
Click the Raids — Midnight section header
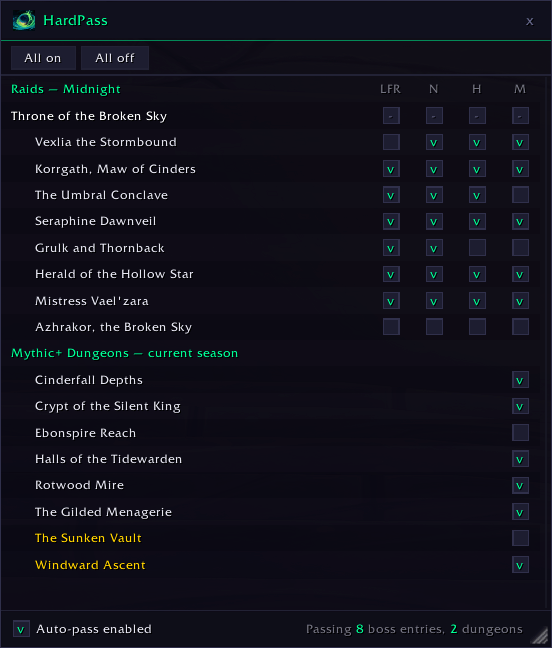coord(66,89)
